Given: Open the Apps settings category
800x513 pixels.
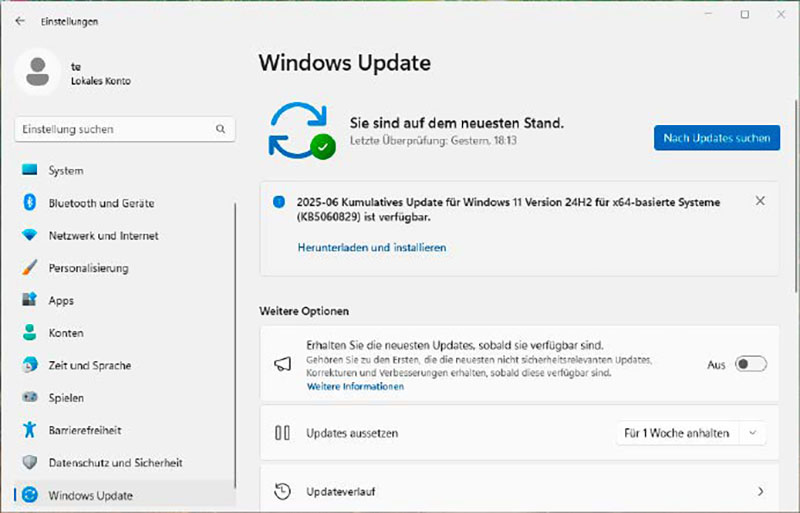Looking at the screenshot, I should 124,301.
